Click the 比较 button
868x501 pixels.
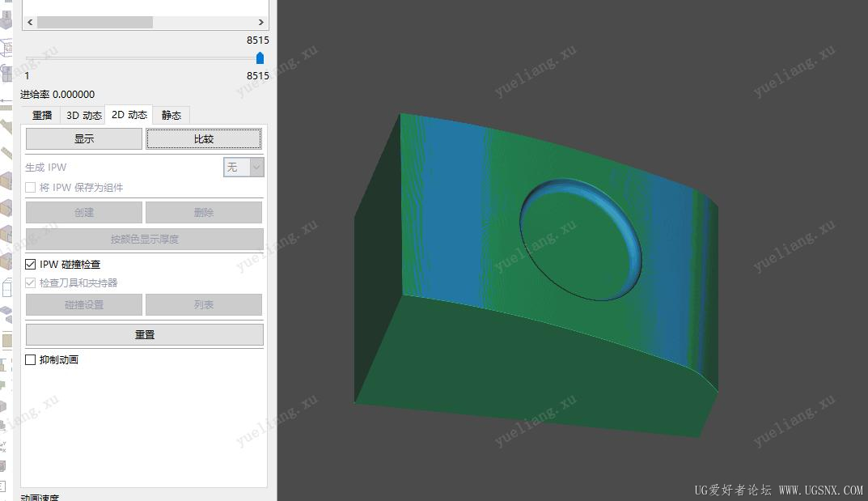(x=204, y=139)
